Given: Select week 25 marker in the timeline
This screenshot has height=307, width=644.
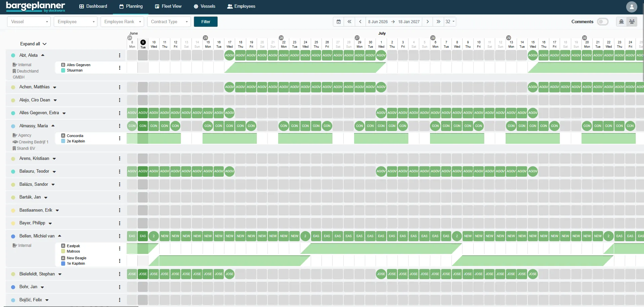Looking at the screenshot, I should pyautogui.click(x=205, y=38).
